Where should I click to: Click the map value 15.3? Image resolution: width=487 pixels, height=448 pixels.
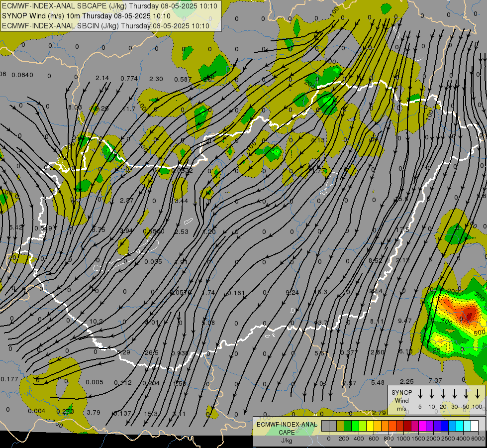point(151,414)
